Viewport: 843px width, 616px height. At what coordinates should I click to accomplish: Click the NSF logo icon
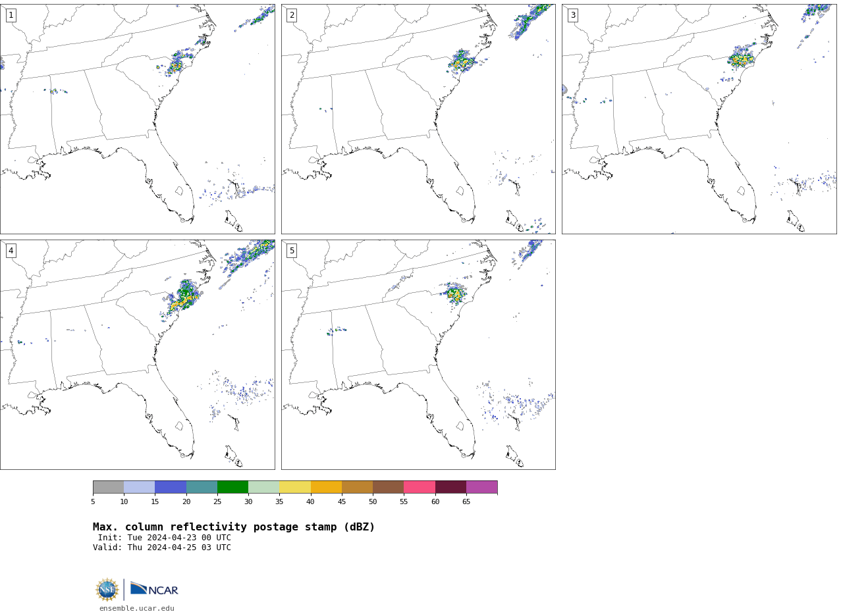pos(107,590)
